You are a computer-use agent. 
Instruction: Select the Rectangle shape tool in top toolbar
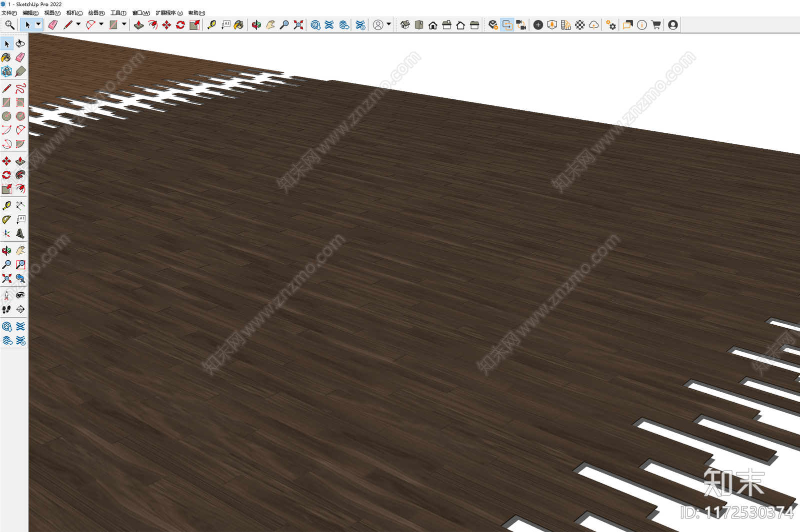click(x=113, y=24)
